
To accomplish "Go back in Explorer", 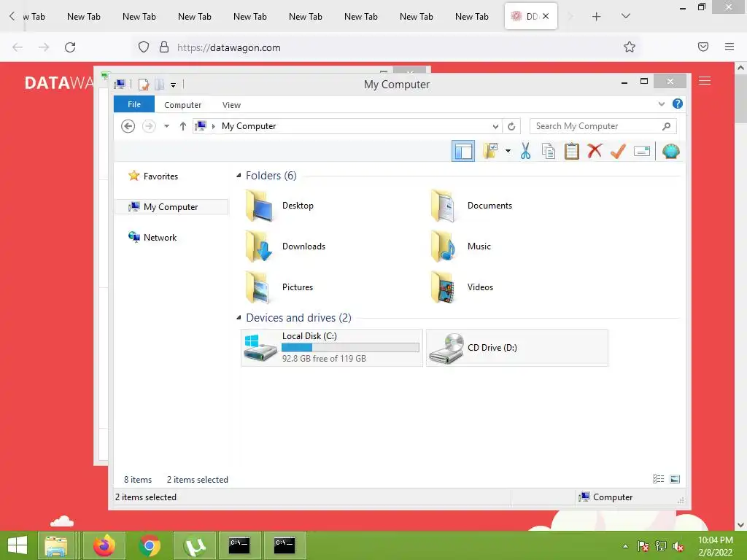I will point(128,126).
